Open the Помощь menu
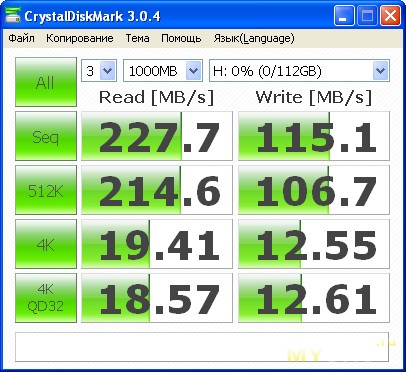The height and width of the screenshot is (372, 406). [x=181, y=38]
